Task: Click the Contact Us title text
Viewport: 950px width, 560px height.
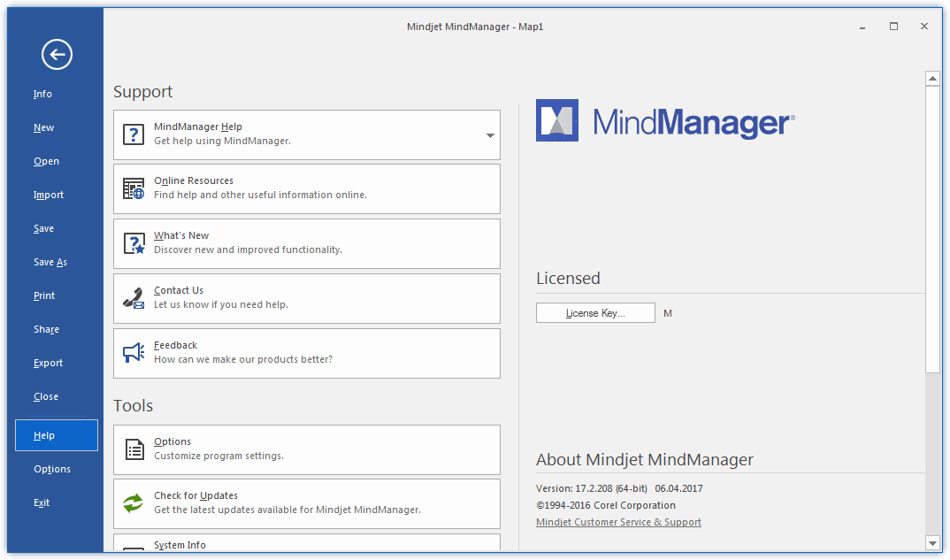Action: click(179, 290)
